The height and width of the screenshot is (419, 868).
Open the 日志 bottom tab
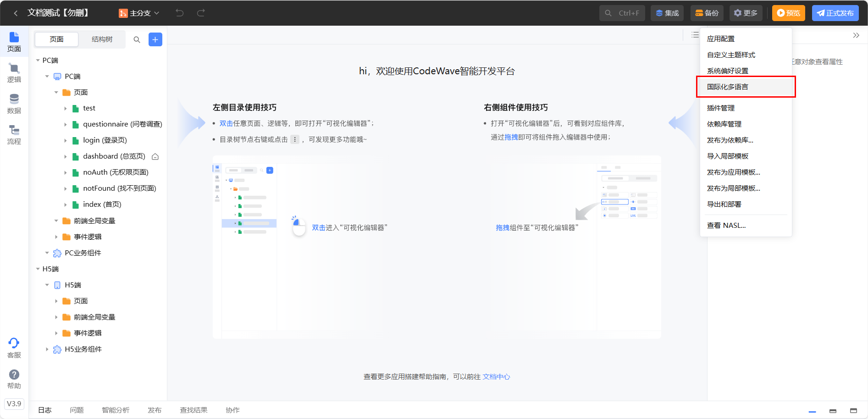44,410
